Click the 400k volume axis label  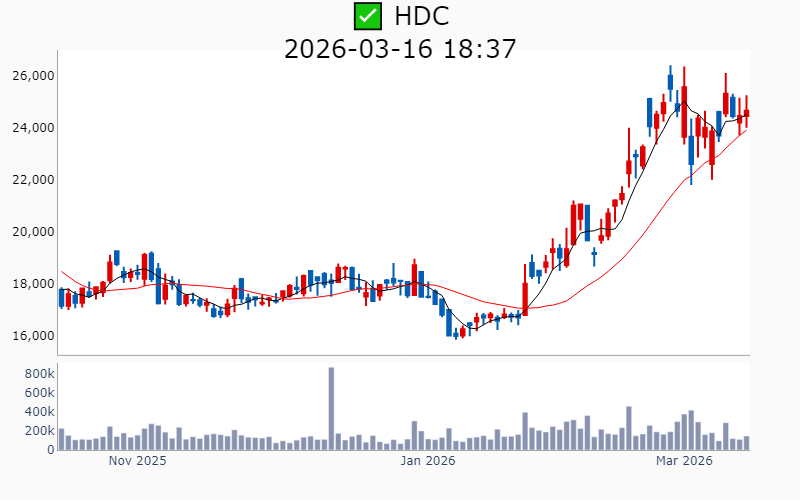point(36,411)
